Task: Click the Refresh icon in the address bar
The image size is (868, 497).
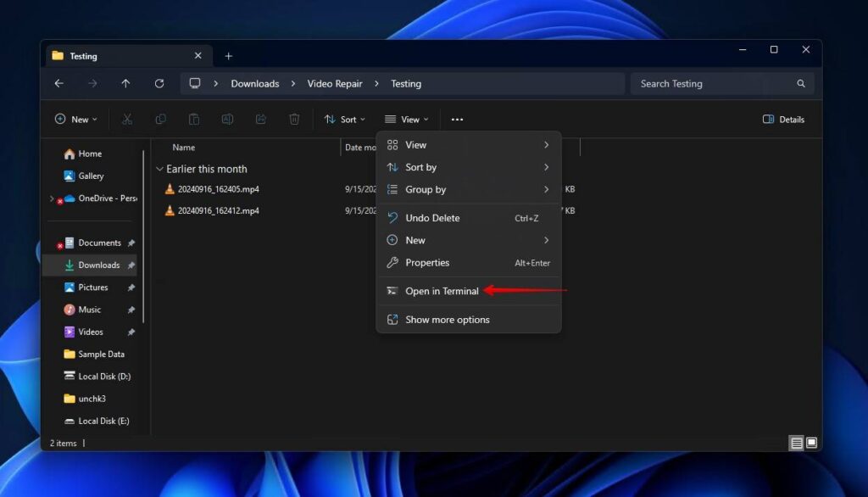Action: (x=159, y=83)
